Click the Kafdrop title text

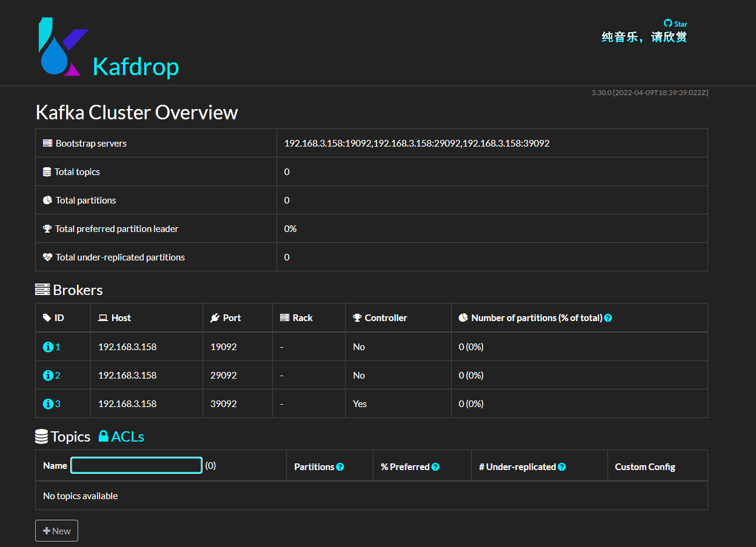tap(136, 67)
